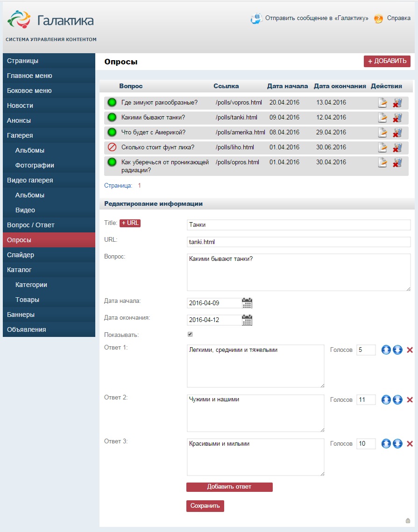This screenshot has height=532, width=418.
Task: Remove 'Ответ 2' with the red cross
Action: [410, 399]
